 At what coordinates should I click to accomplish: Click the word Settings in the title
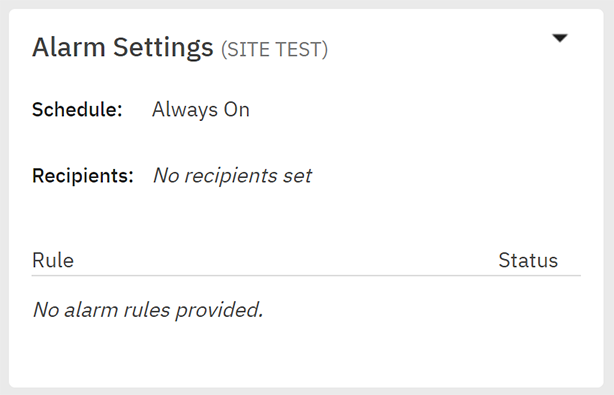[x=163, y=49]
